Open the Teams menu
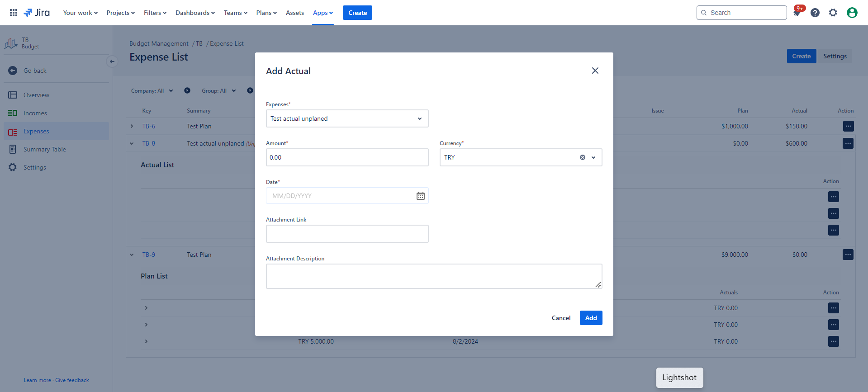Image resolution: width=868 pixels, height=392 pixels. [x=236, y=13]
